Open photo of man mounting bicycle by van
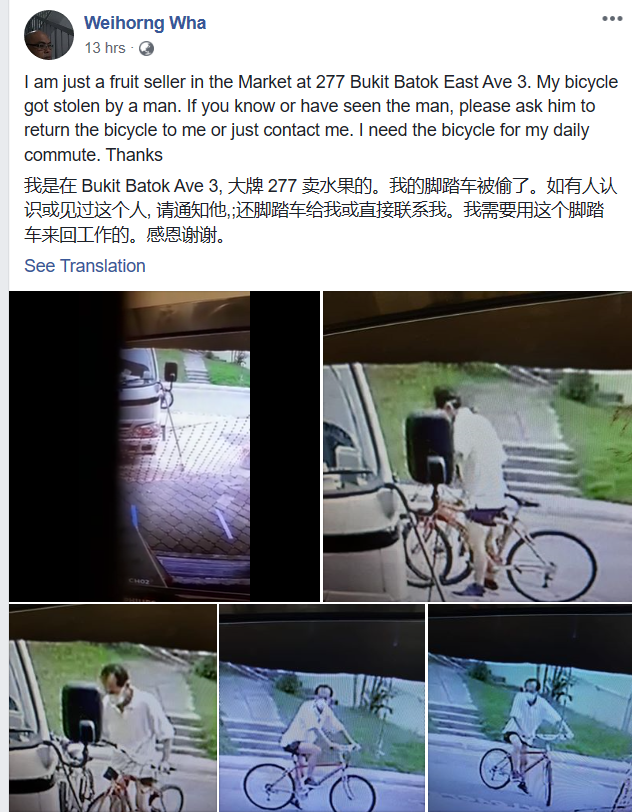The height and width of the screenshot is (812, 632). point(478,446)
